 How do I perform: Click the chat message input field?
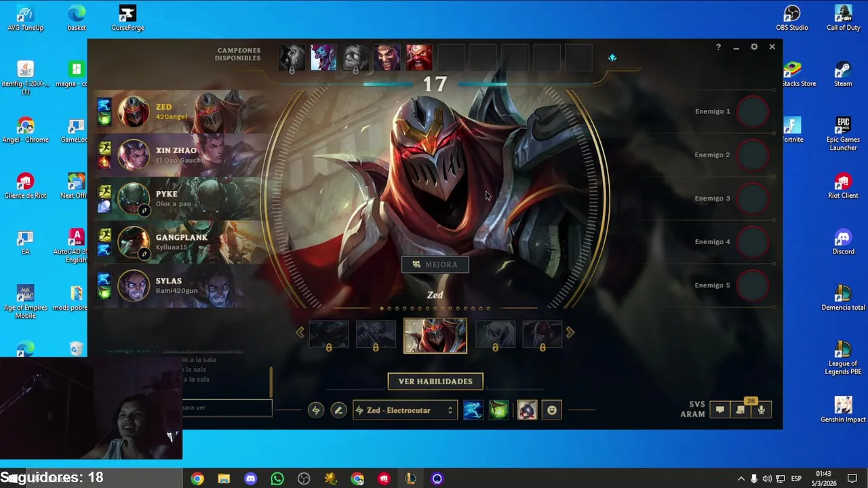227,407
